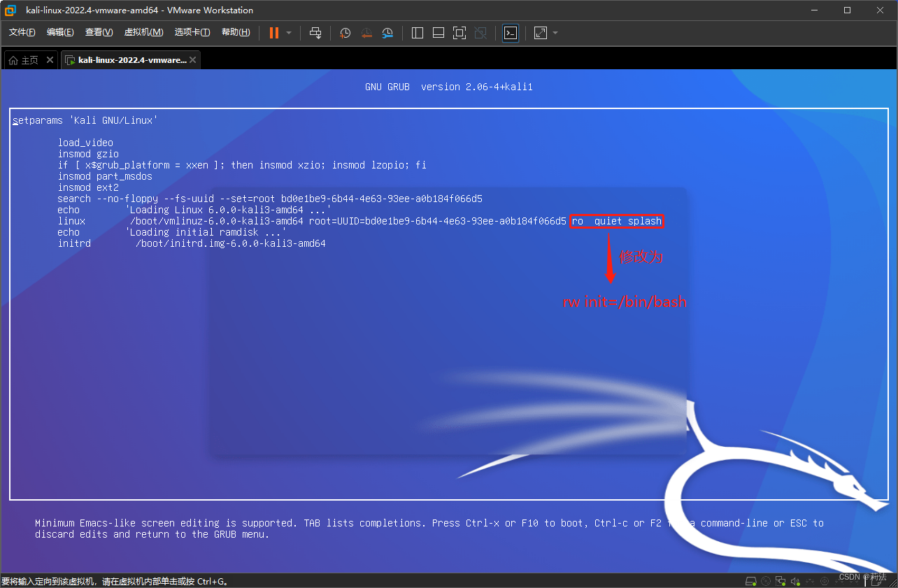
Task: Maximize the VMware Workstation window
Action: 847,10
